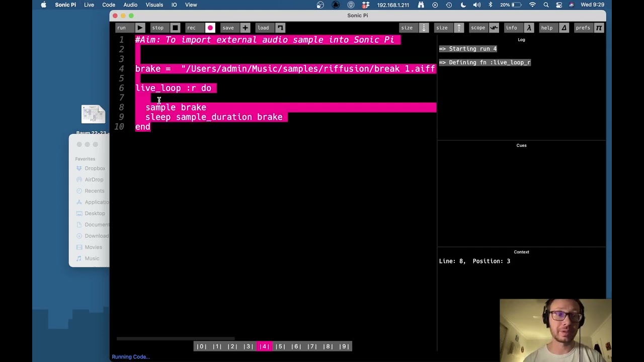Click the Wi-Fi menu bar icon
The image size is (644, 362).
[x=532, y=5]
